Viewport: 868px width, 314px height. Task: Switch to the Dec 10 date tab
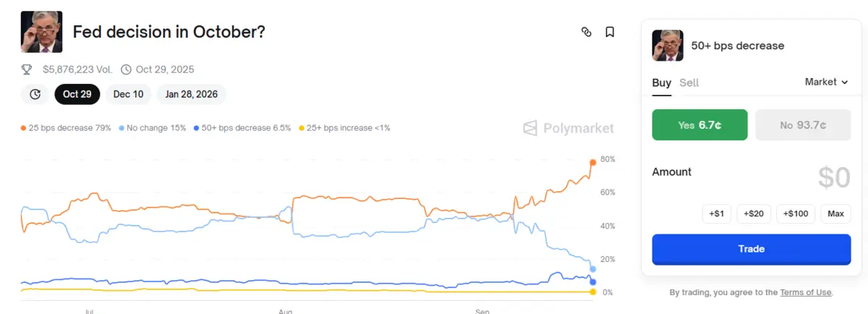click(x=128, y=94)
